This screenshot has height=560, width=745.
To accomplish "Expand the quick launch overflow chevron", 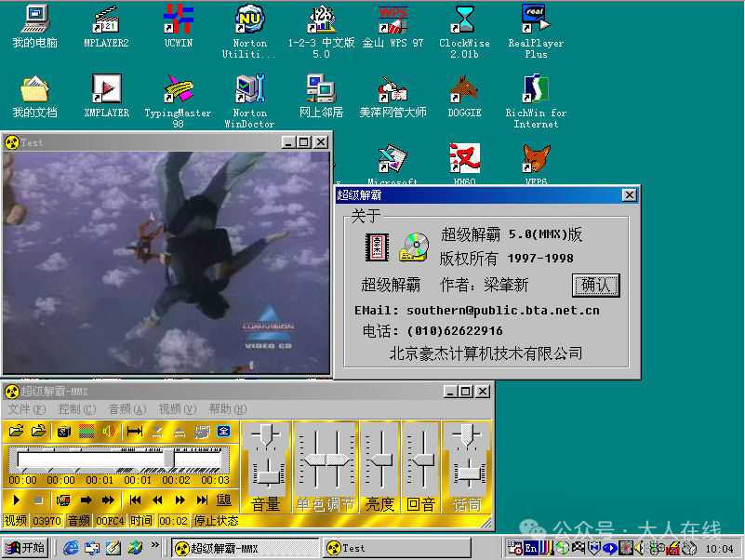I will [155, 545].
